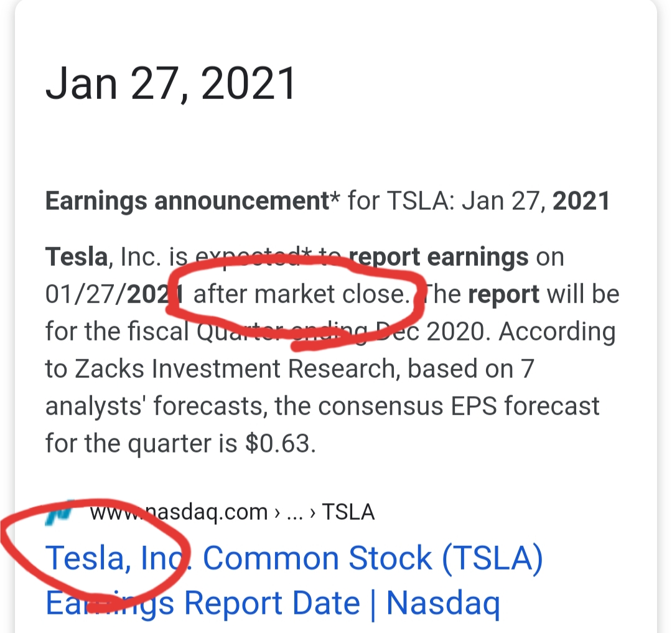Click the '01/27/' date in the snippet
The height and width of the screenshot is (633, 672).
(x=85, y=293)
